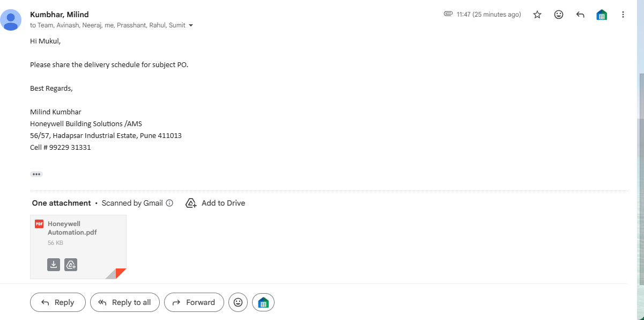Image resolution: width=644 pixels, height=320 pixels.
Task: Click the Reply to all button
Action: click(125, 302)
